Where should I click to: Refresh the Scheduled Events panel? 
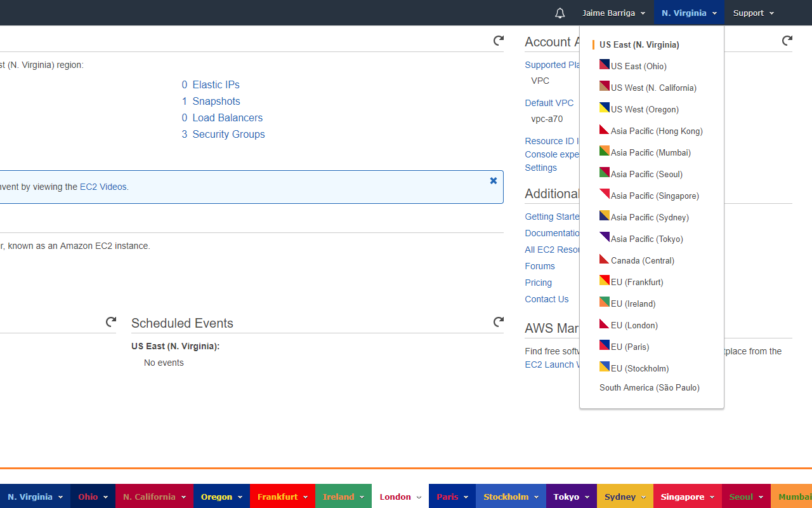(x=499, y=323)
